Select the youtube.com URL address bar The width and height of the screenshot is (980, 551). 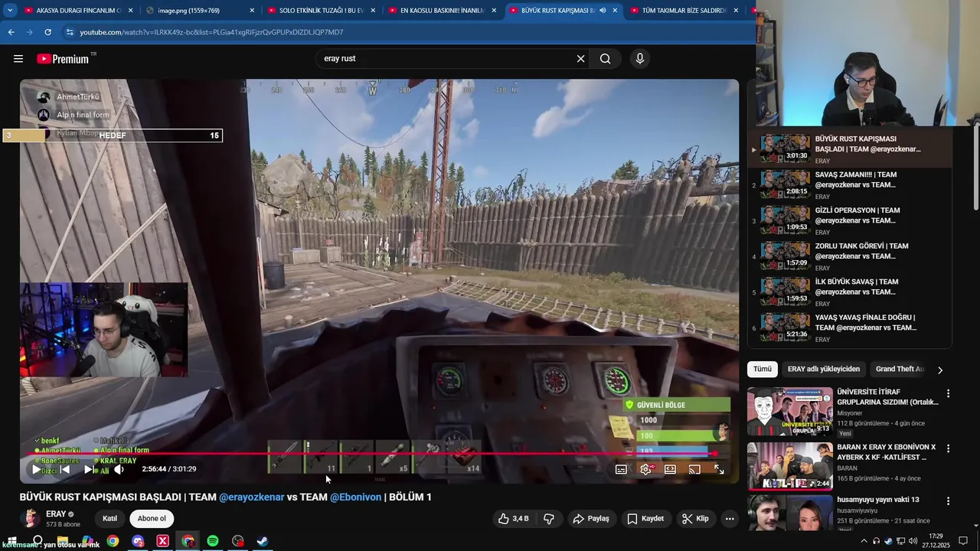[x=211, y=32]
